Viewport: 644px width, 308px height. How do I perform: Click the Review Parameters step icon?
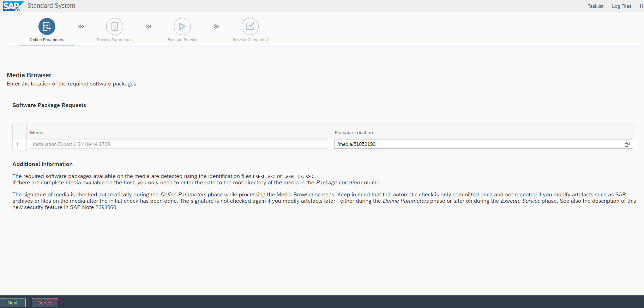pyautogui.click(x=115, y=26)
